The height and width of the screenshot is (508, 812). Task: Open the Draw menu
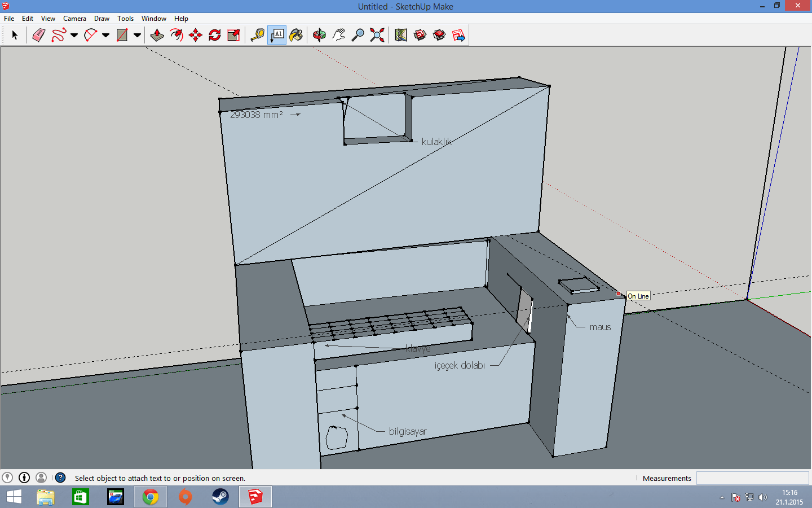click(x=101, y=19)
